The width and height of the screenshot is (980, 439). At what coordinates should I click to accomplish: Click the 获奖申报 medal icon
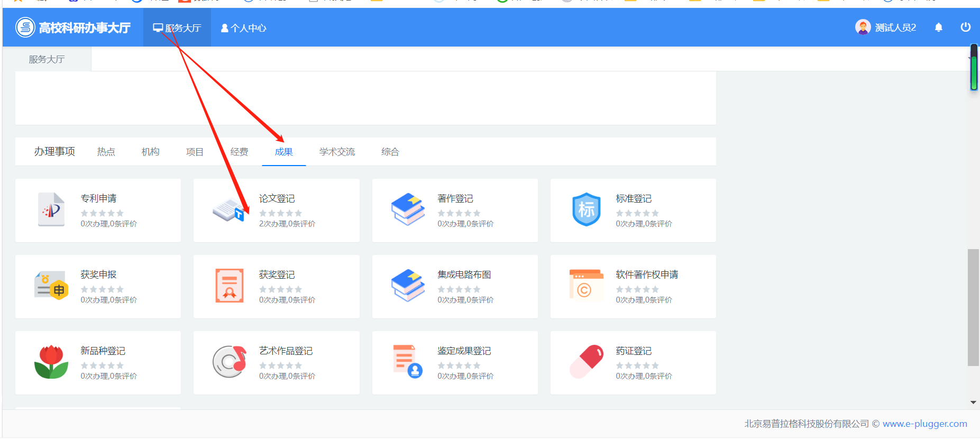51,286
